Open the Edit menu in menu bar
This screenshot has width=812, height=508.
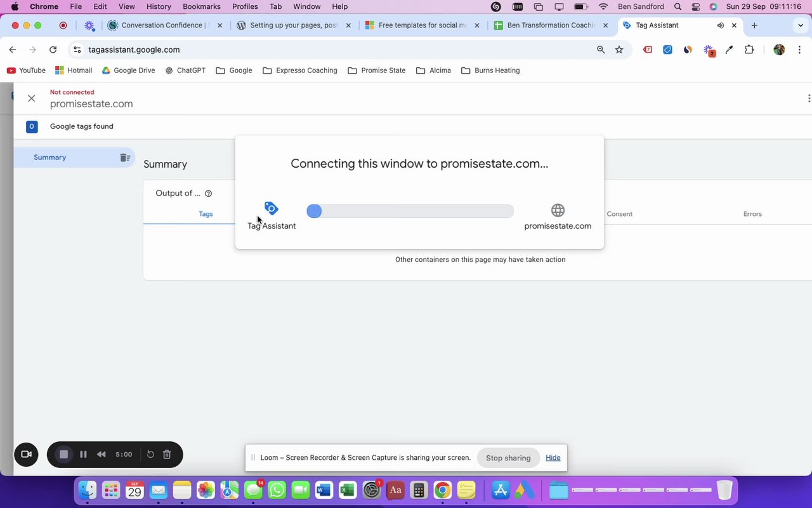[100, 6]
